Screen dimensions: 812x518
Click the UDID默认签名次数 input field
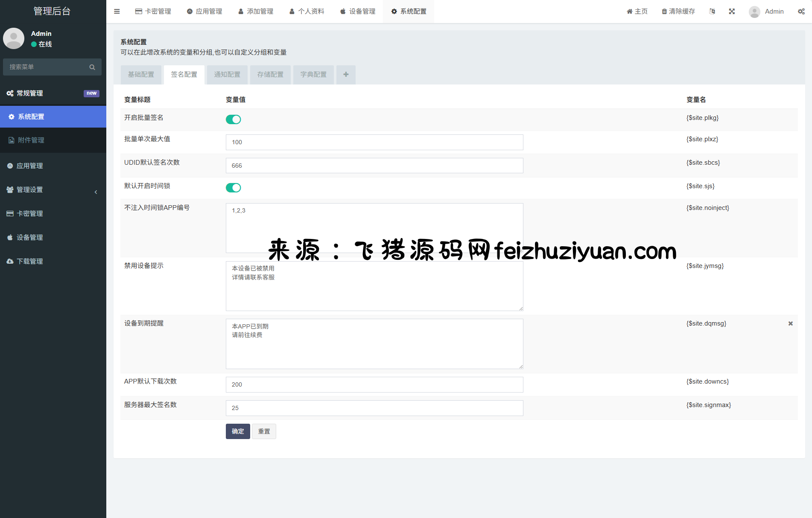(x=374, y=166)
